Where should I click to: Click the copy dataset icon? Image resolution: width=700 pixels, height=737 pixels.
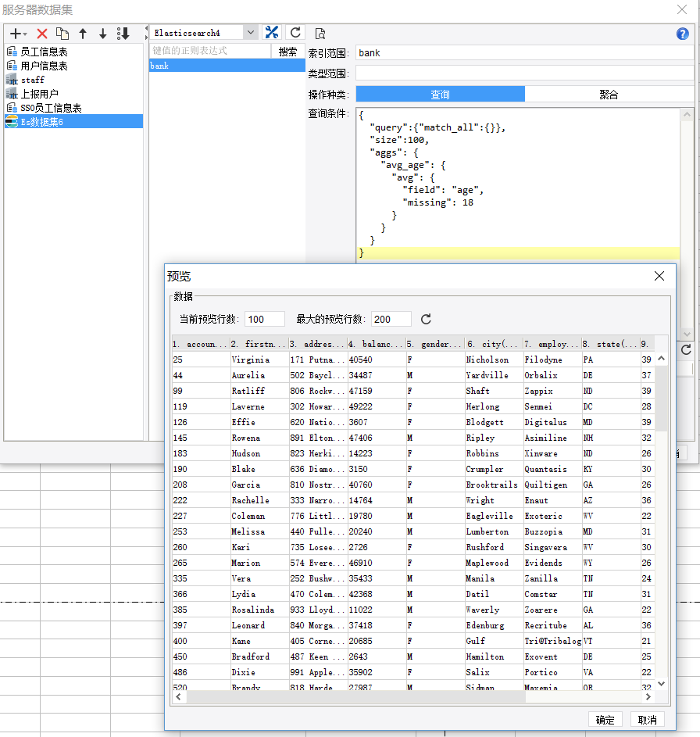[x=62, y=34]
